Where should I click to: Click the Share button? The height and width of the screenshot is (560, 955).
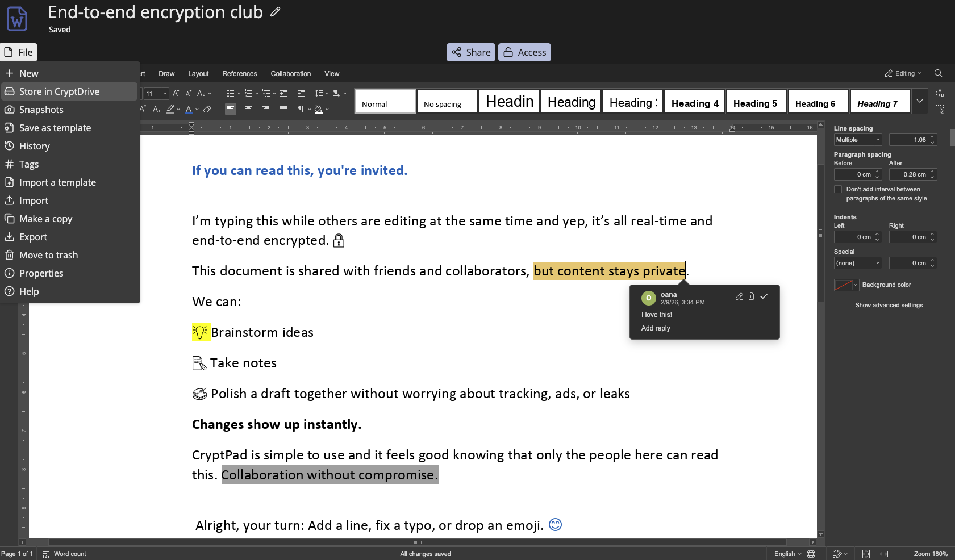[x=470, y=52]
